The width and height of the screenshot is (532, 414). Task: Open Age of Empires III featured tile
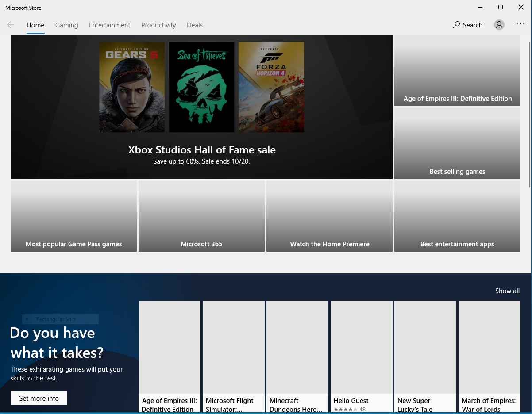pos(457,71)
